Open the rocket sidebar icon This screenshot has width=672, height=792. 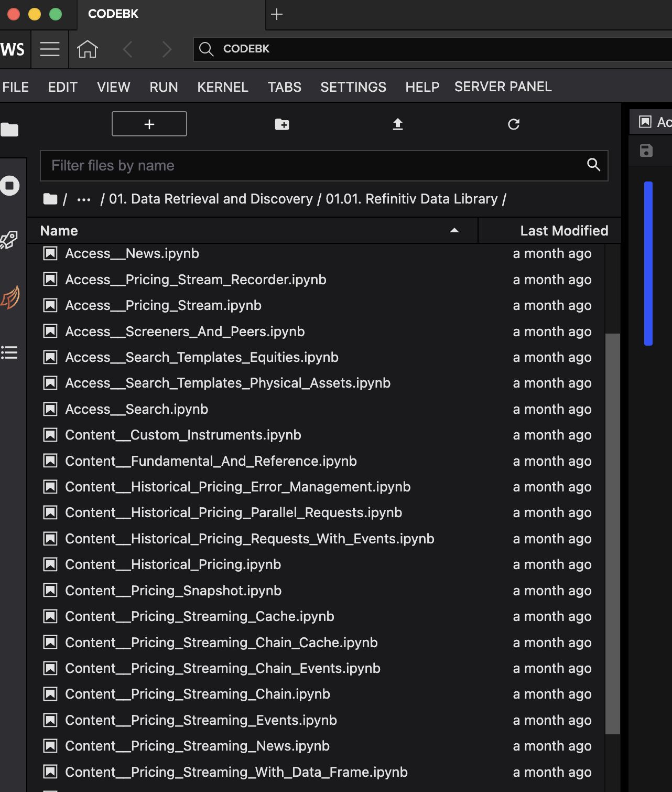[x=9, y=240]
